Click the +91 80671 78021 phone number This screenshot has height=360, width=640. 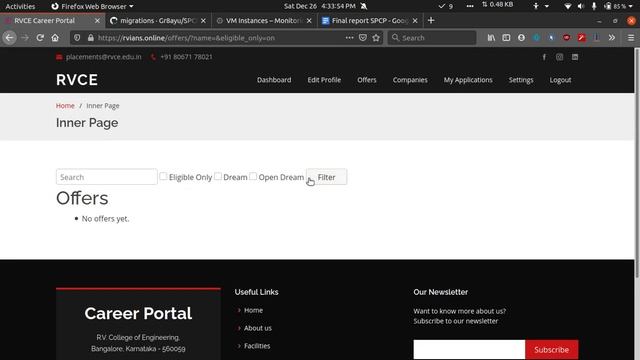point(186,57)
